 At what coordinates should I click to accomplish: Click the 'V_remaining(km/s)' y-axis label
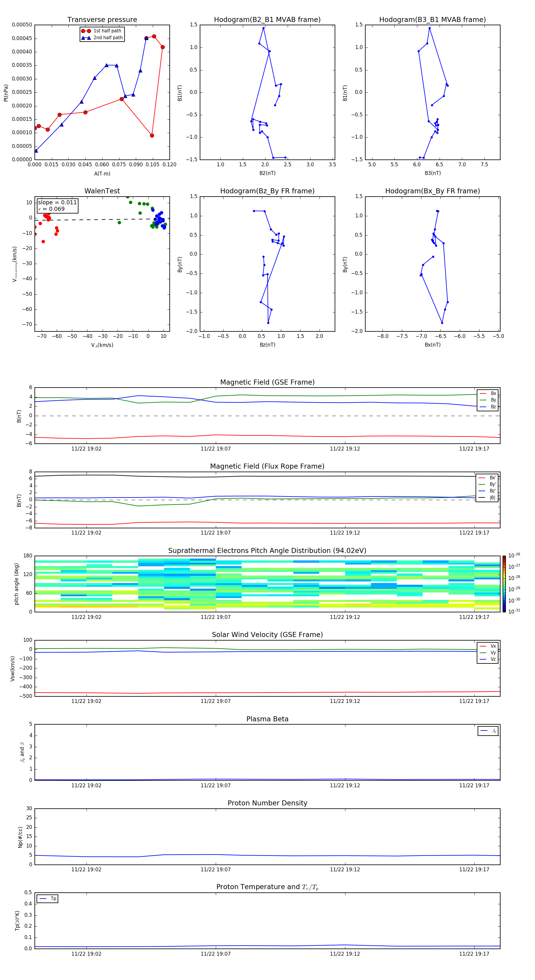[15, 264]
